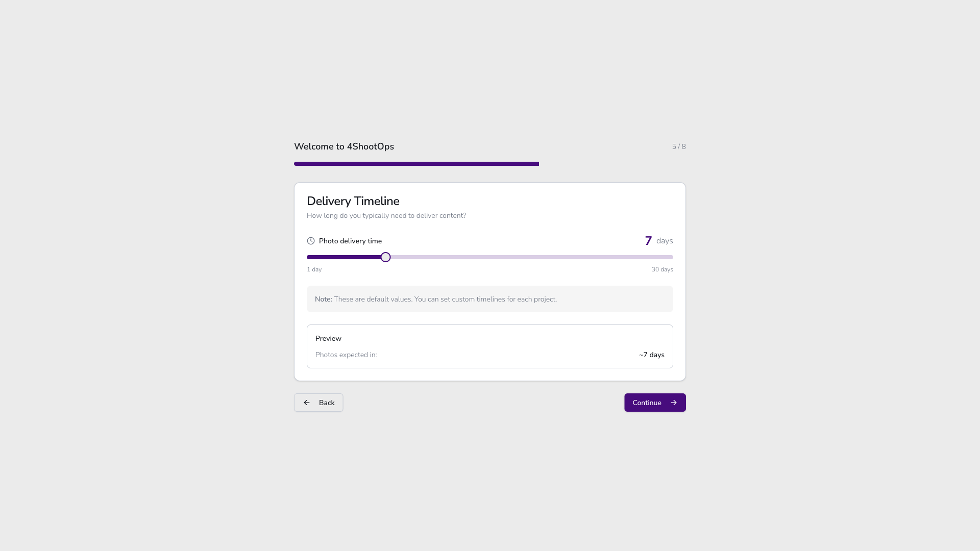Click the left arrow icon in Back button
The height and width of the screenshot is (551, 980).
click(307, 403)
